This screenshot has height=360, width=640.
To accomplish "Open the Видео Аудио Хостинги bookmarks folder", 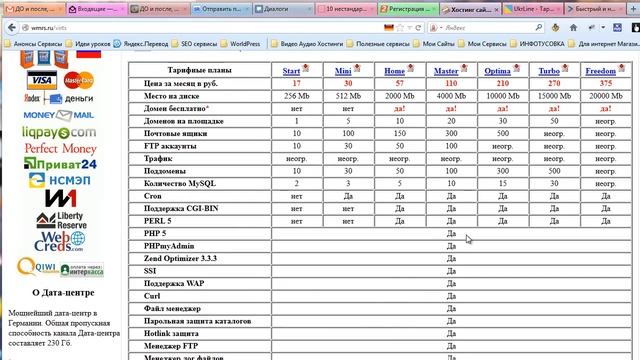I will (x=307, y=44).
